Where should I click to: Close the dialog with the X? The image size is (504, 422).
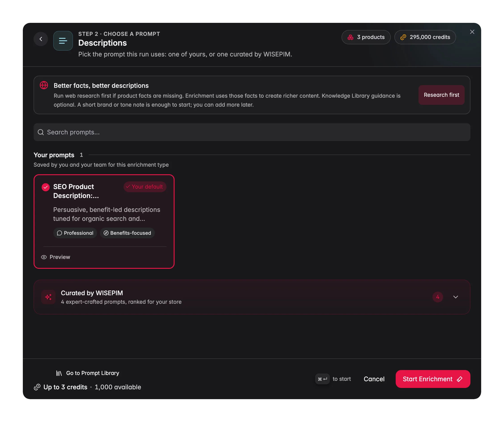472,32
